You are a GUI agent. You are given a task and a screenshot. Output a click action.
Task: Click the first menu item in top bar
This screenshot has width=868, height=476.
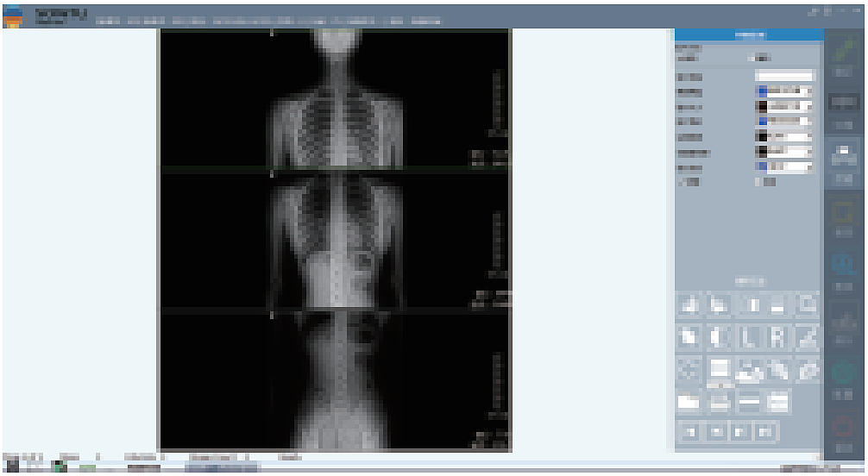click(x=108, y=20)
